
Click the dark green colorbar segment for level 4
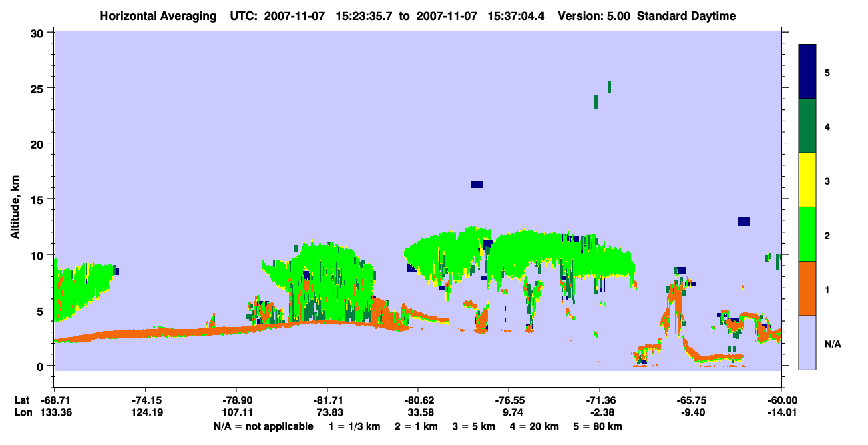point(807,126)
